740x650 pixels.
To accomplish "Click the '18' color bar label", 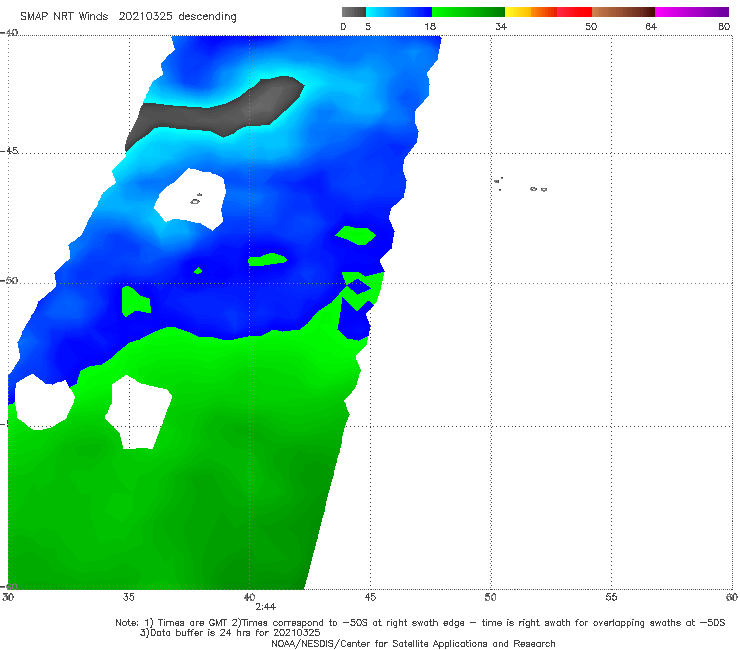I will point(430,26).
